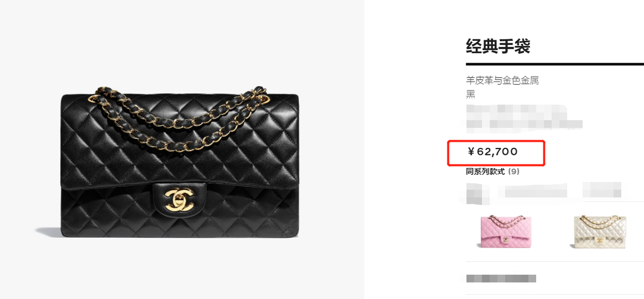Click the thick black divider under title
644x299 pixels.
tap(555, 64)
